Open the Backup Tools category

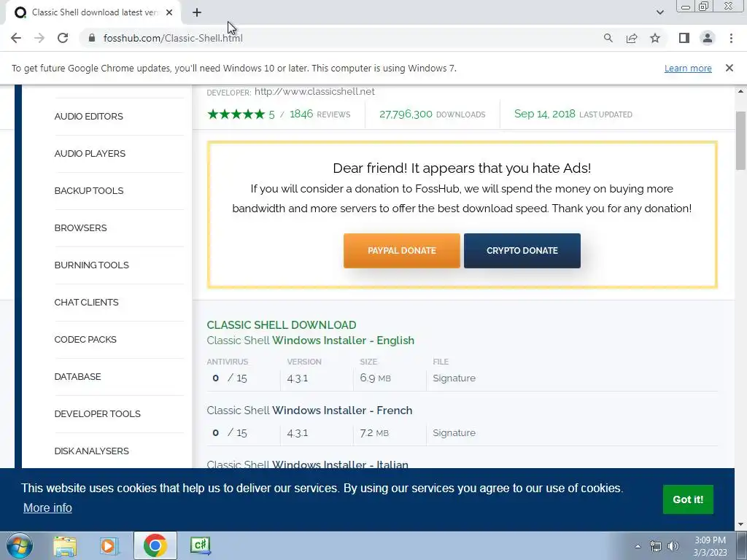(88, 190)
